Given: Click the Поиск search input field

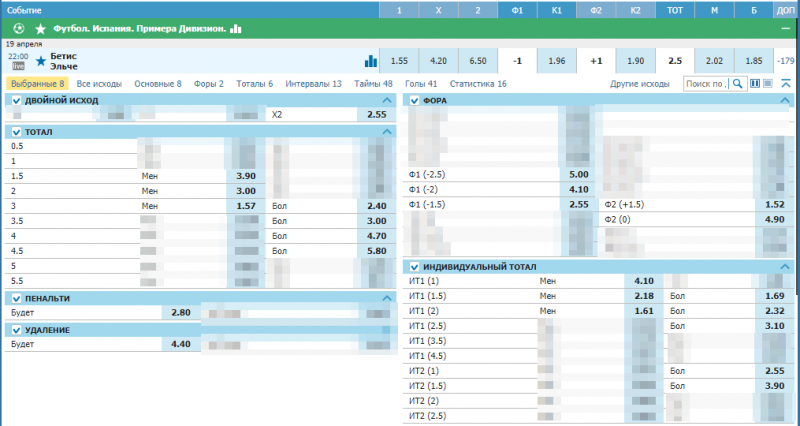Looking at the screenshot, I should [x=705, y=84].
